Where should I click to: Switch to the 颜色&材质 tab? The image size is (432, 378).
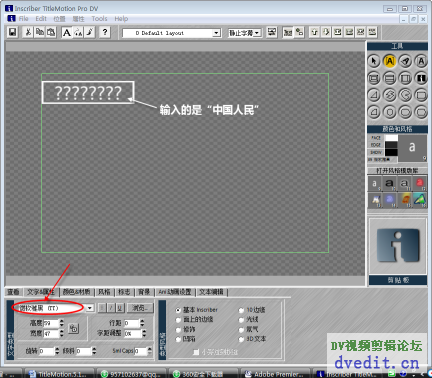[76, 292]
